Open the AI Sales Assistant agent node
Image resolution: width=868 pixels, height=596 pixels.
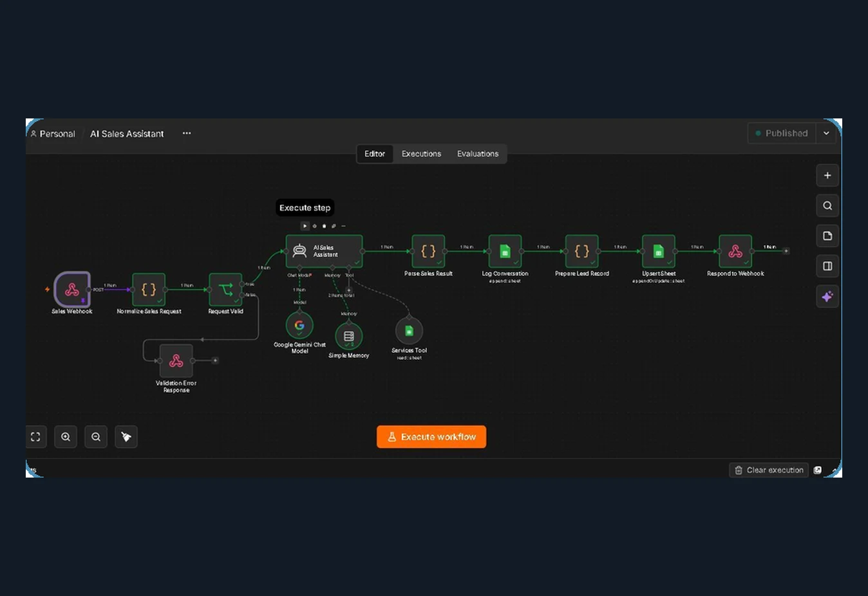pos(324,251)
